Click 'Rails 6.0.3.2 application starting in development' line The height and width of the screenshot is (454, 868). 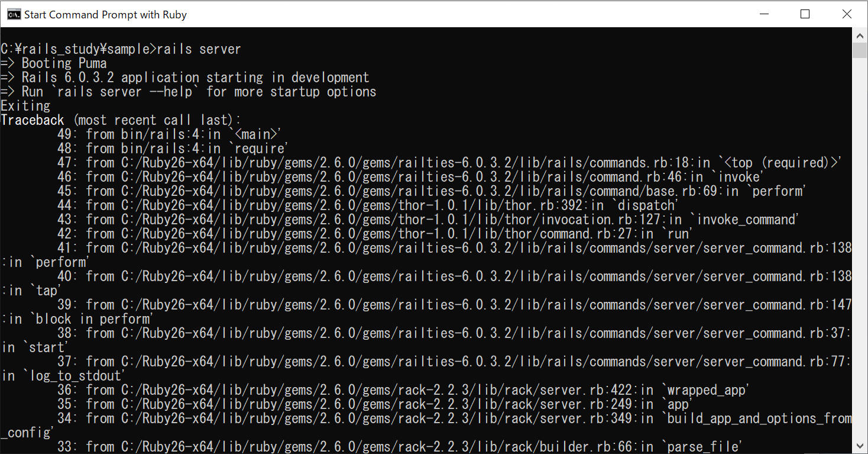pos(185,78)
